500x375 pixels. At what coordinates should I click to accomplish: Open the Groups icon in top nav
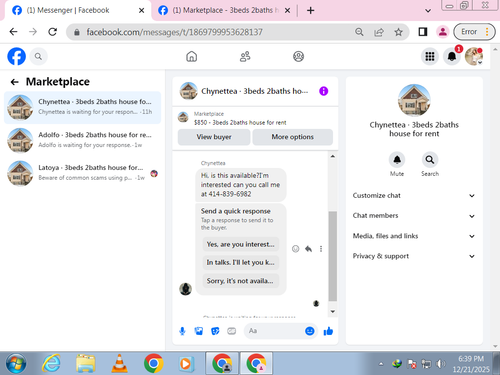[x=298, y=57]
